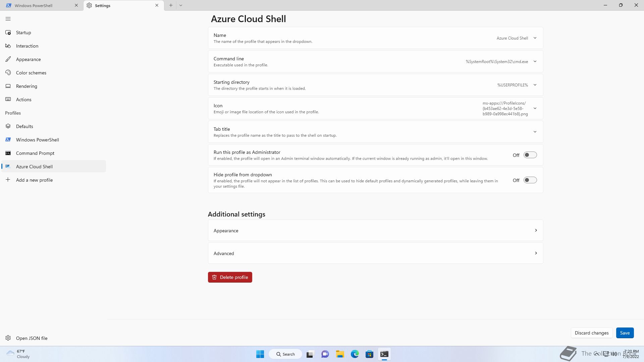Screen dimensions: 644x362
Task: Click the Windows PowerShell profile icon
Action: tap(8, 140)
